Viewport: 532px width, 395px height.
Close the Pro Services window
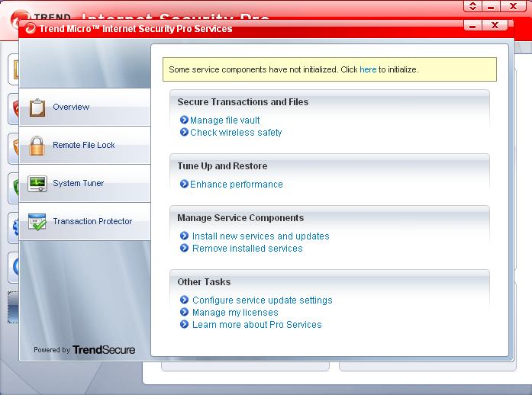point(495,25)
